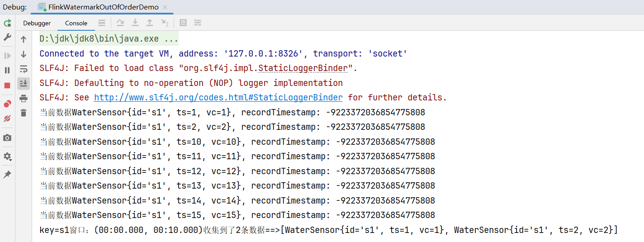Open debugger settings gear dropdown
Screen dimensions: 644x242
coord(7,157)
